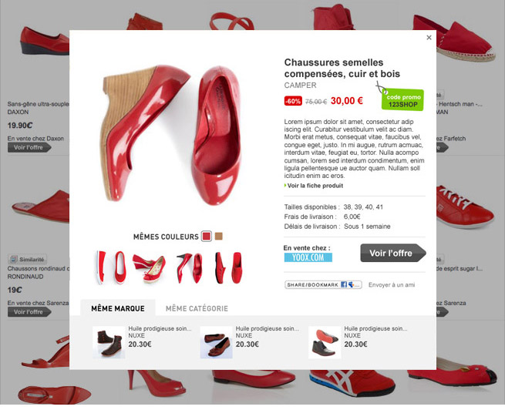Screen dimensions: 505x420
Task: Click the Facebook icon in Share/Bookmark
Action: pyautogui.click(x=344, y=285)
